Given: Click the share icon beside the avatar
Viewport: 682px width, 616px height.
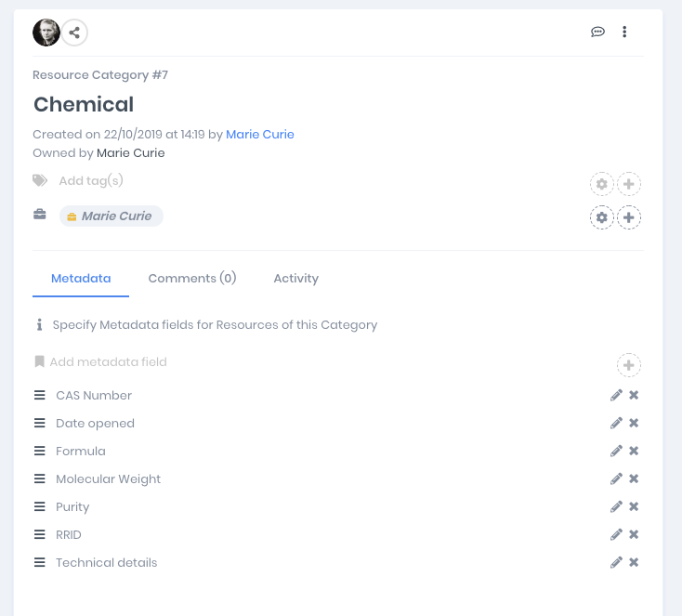Looking at the screenshot, I should click(75, 33).
